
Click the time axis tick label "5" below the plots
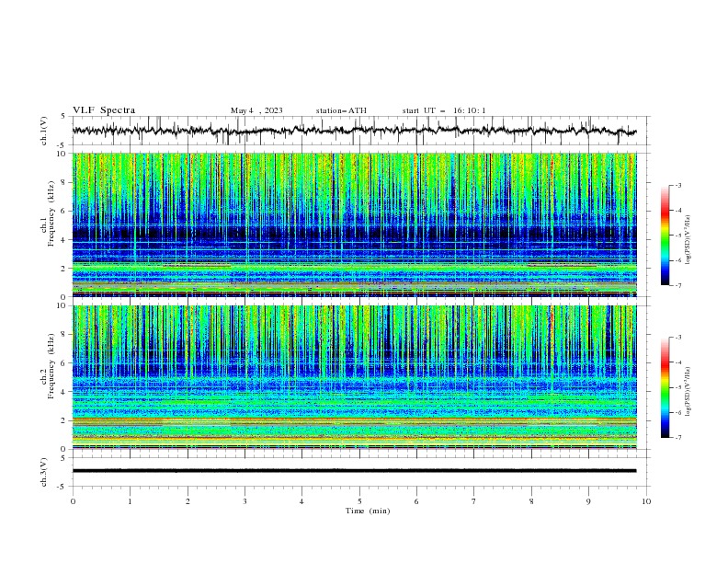tap(359, 501)
